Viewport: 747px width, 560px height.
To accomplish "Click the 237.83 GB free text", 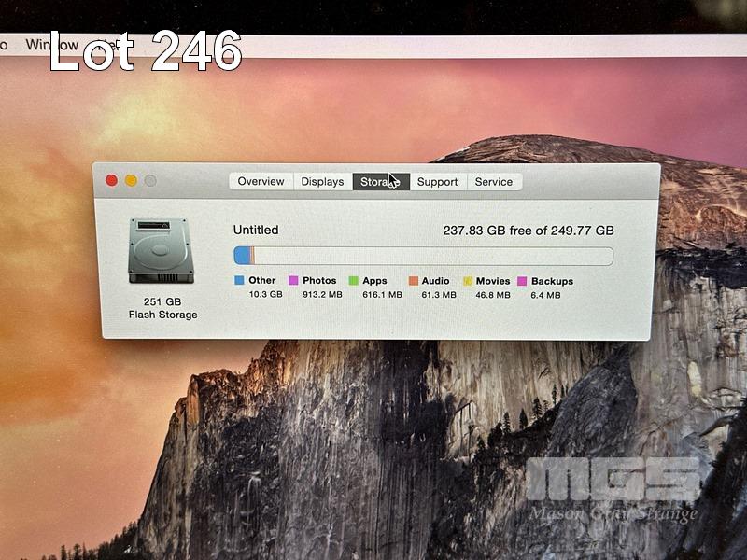I will pos(528,231).
